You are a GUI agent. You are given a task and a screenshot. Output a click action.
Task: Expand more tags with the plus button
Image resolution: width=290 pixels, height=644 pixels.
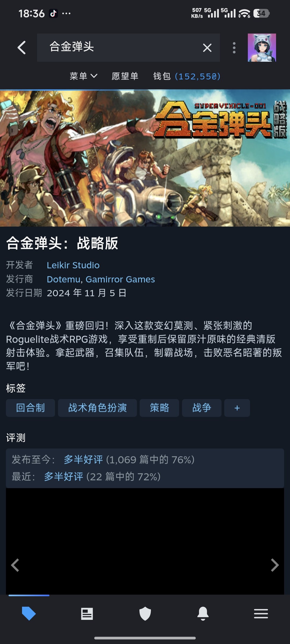point(237,408)
